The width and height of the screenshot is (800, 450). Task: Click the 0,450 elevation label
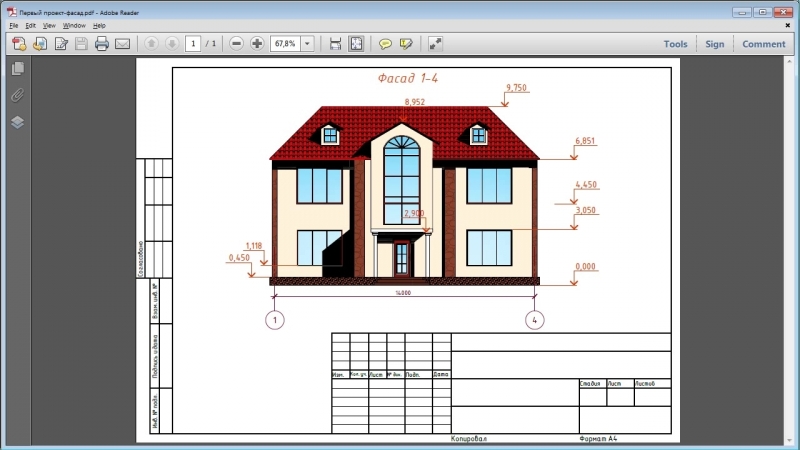(239, 258)
